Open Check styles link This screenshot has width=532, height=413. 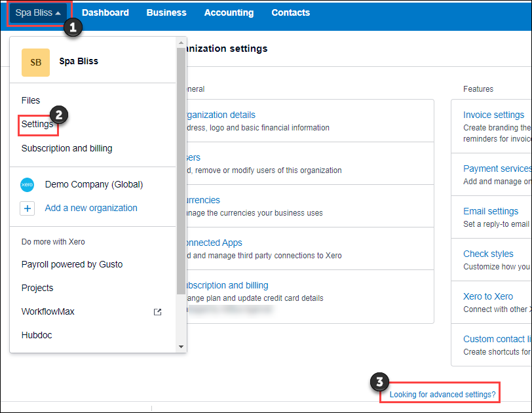tap(488, 254)
